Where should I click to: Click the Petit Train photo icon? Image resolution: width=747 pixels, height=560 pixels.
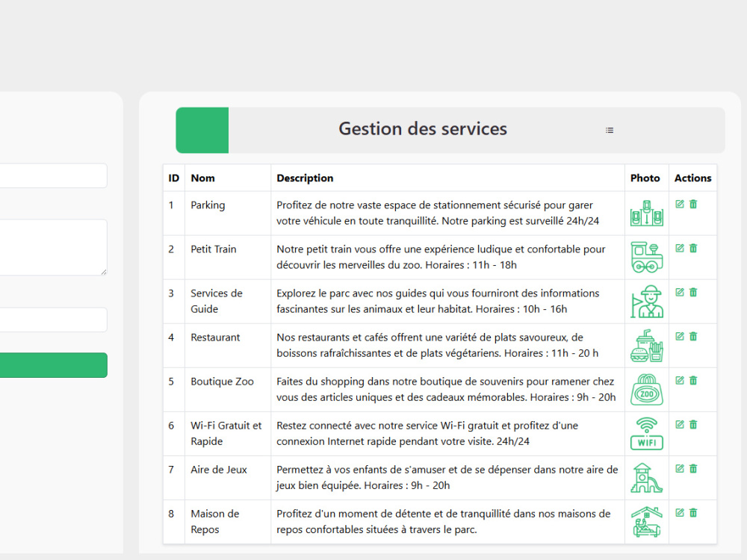click(646, 257)
